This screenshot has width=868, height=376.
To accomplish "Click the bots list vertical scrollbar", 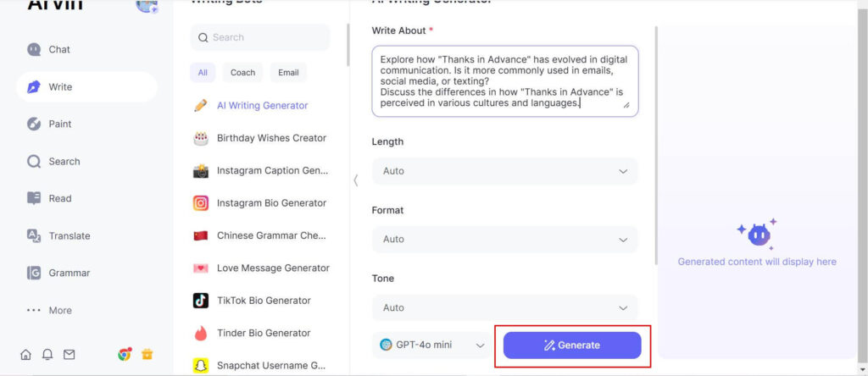I will click(x=348, y=46).
